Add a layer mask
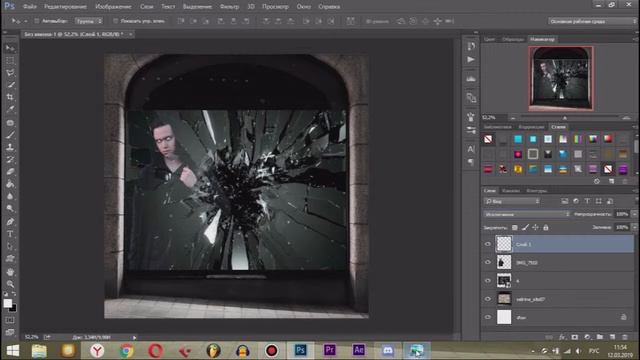Screen dimensions: 640x360 575,337
